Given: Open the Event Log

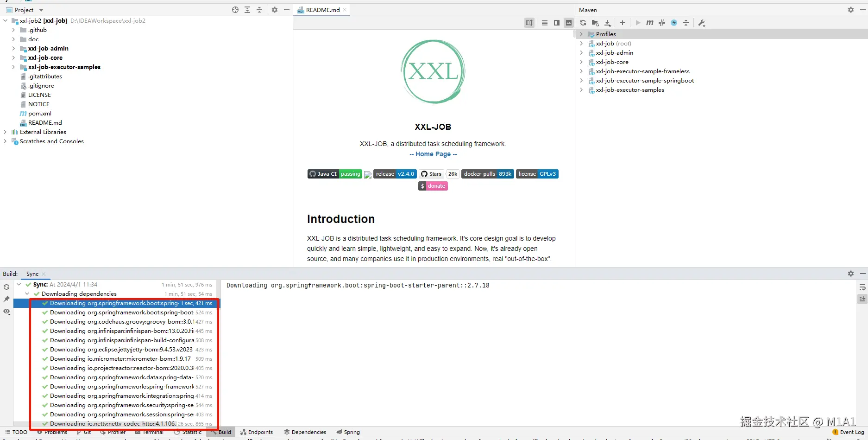Looking at the screenshot, I should (x=849, y=432).
